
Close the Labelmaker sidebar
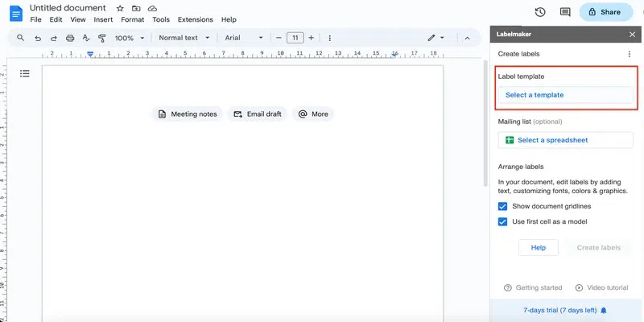(633, 35)
